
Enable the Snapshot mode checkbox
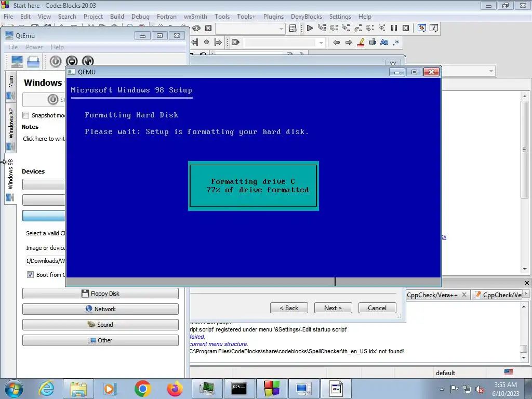pos(26,115)
